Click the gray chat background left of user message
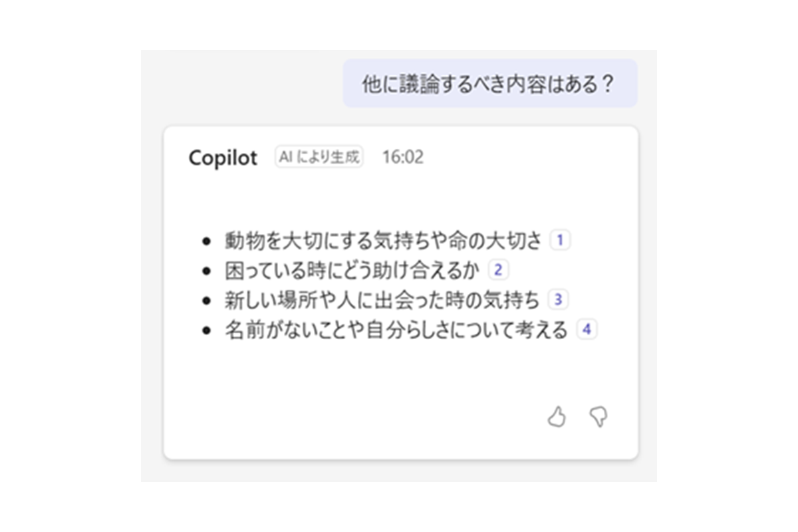798x532 pixels. pyautogui.click(x=239, y=84)
